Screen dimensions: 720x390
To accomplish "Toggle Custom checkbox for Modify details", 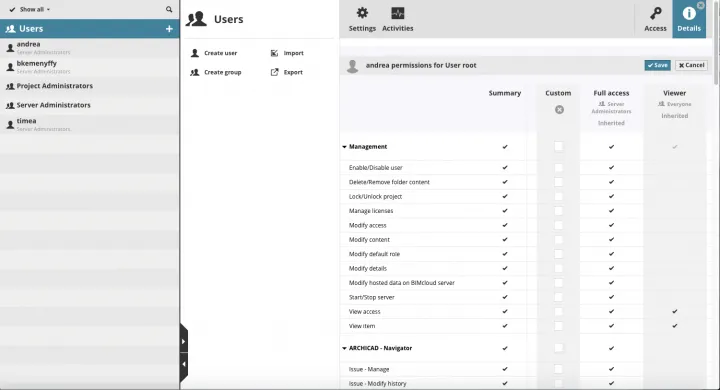I will 558,268.
